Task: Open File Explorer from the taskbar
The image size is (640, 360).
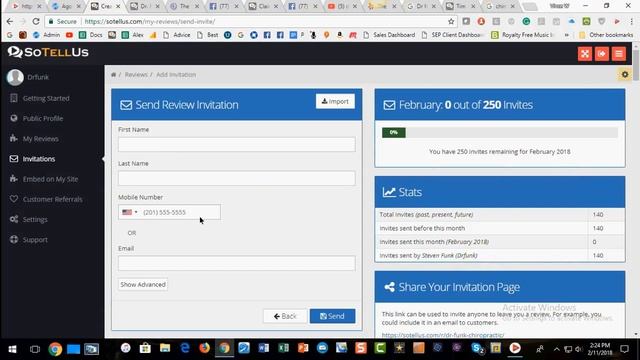Action: (x=165, y=348)
